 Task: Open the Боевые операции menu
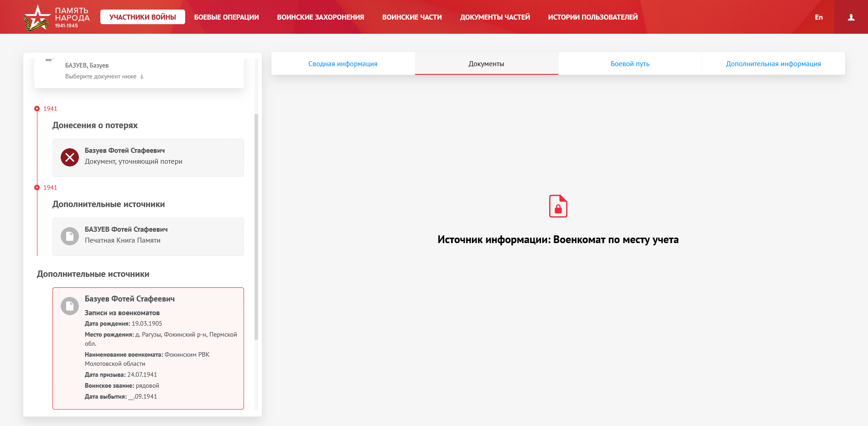pyautogui.click(x=226, y=17)
